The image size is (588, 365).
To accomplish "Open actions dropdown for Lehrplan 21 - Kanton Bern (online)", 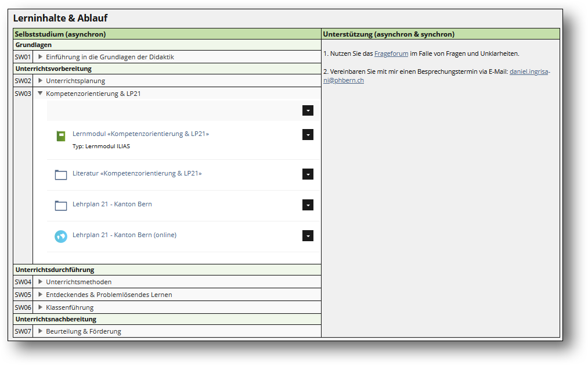I will coord(308,235).
